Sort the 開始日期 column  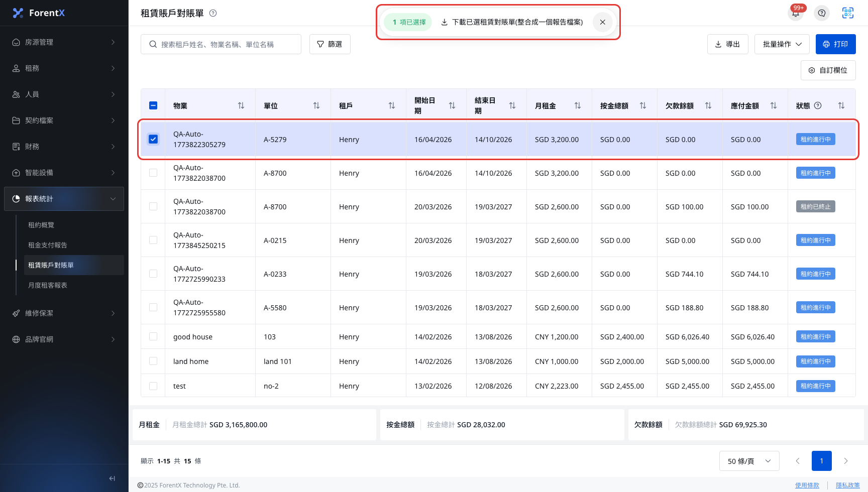pyautogui.click(x=452, y=105)
